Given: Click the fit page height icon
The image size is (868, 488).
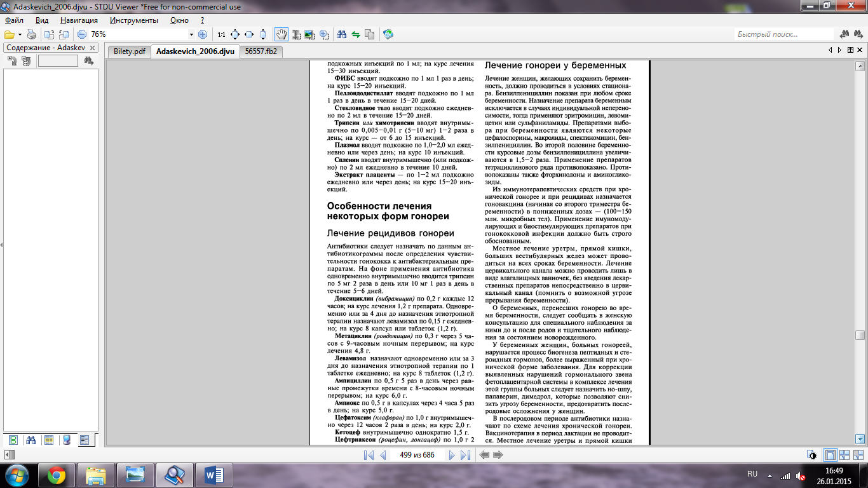Looking at the screenshot, I should tap(263, 34).
